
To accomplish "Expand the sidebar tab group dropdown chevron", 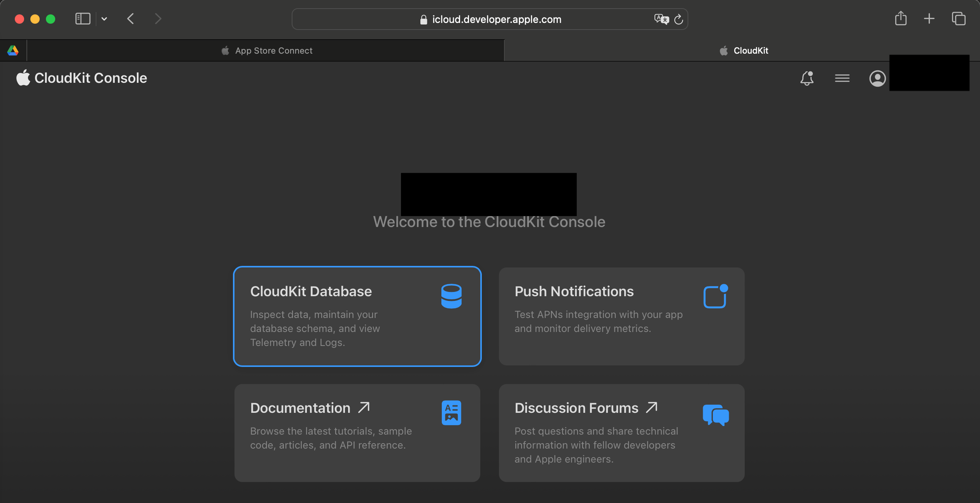I will (104, 19).
